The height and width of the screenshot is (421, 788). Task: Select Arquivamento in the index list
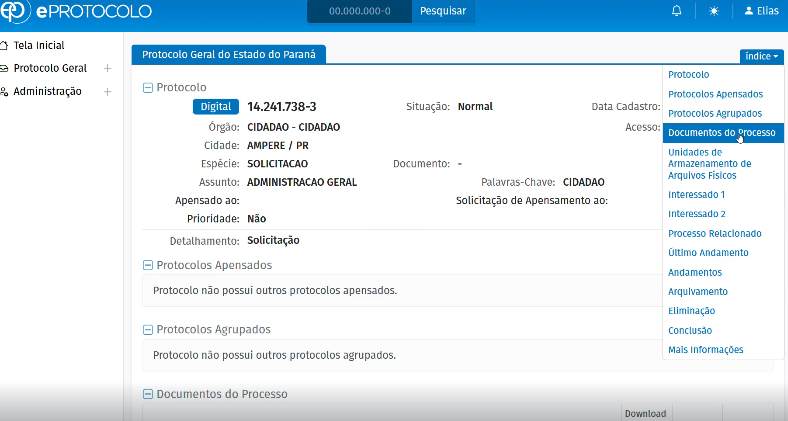point(697,292)
